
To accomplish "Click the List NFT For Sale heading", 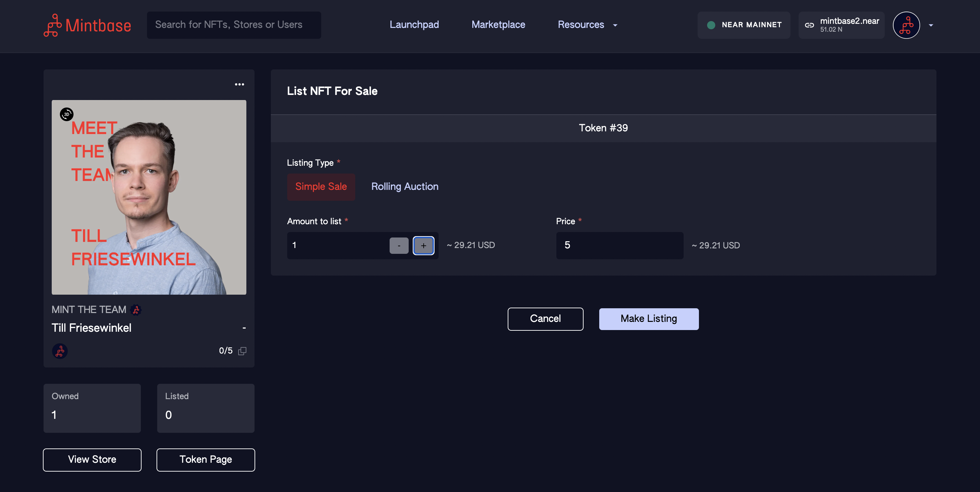I will click(332, 91).
